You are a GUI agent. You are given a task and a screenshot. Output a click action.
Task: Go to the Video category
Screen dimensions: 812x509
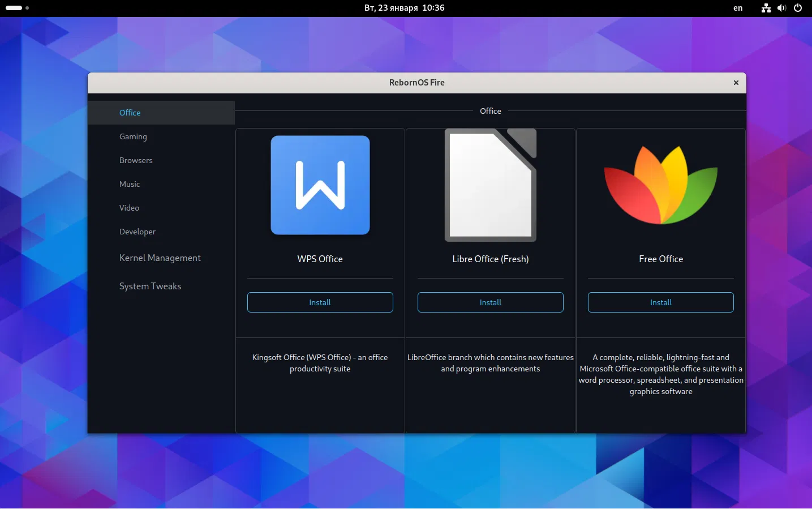point(161,208)
